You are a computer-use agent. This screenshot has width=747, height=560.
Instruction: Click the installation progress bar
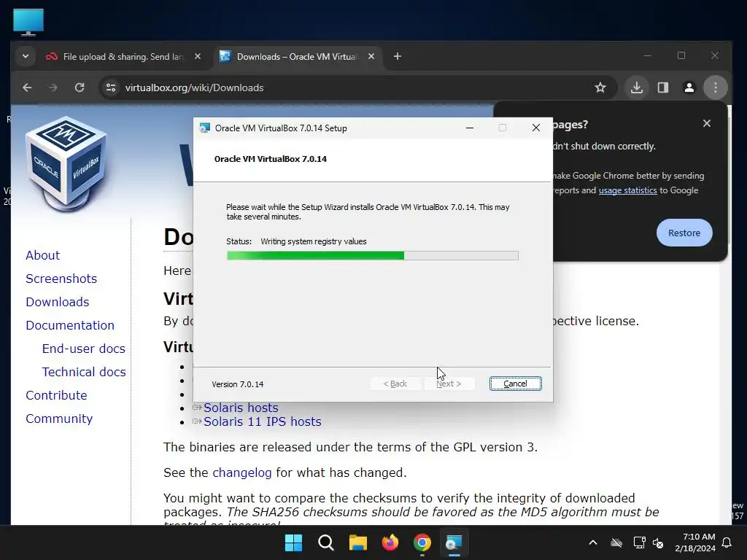click(373, 256)
